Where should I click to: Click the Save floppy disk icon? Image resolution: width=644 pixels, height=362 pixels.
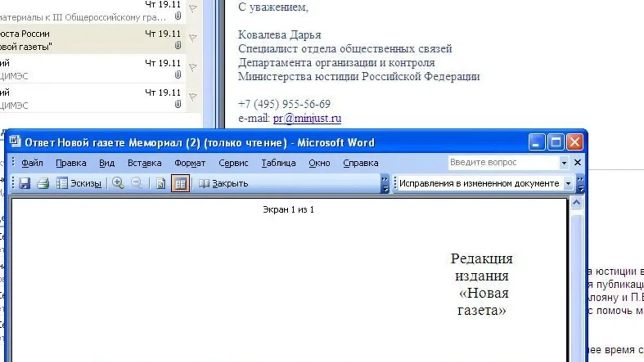(24, 183)
